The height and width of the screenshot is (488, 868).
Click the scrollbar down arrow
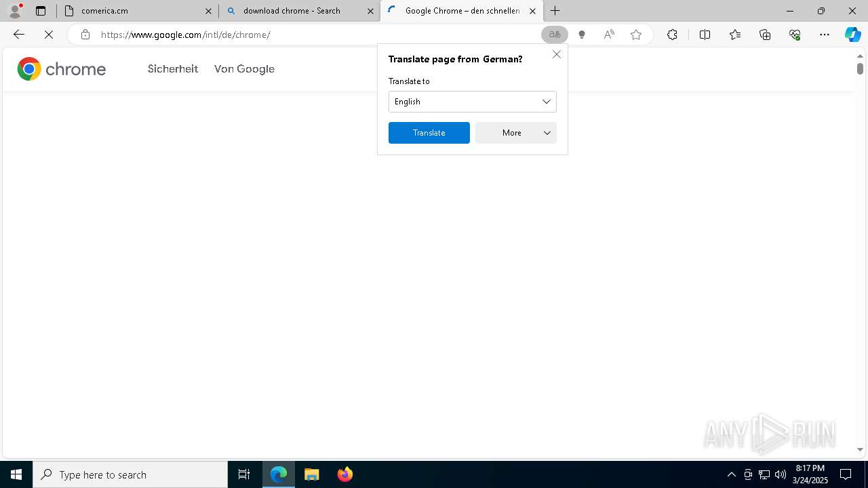(860, 449)
